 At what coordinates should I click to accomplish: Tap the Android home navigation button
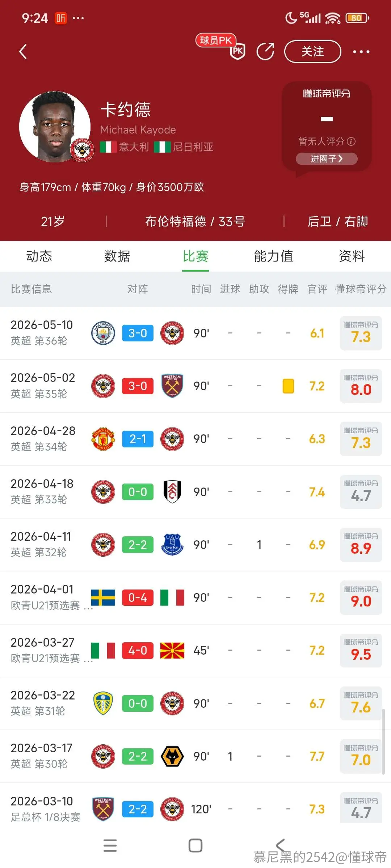(x=195, y=846)
